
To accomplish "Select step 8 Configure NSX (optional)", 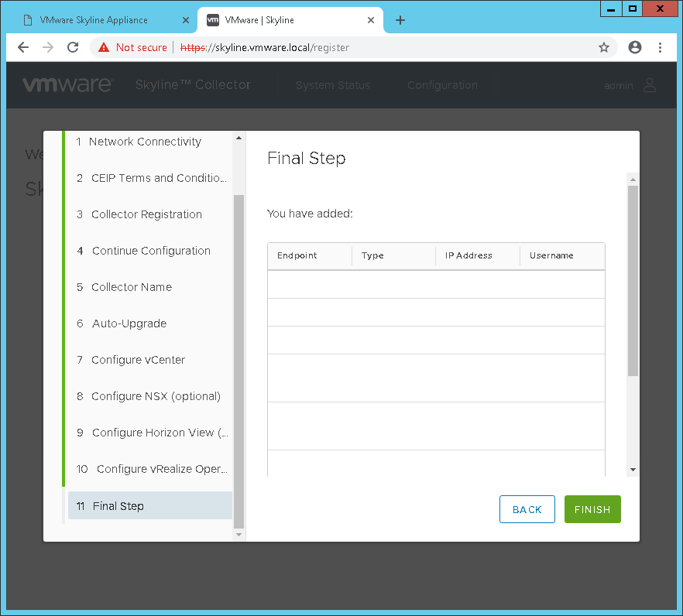I will coord(150,396).
